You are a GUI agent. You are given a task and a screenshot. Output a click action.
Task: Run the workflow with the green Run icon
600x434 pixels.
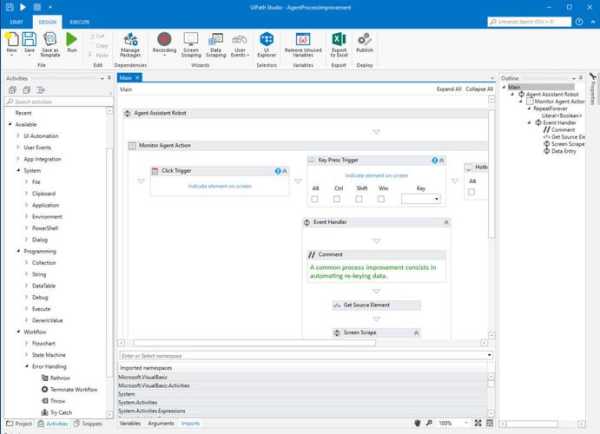point(72,40)
